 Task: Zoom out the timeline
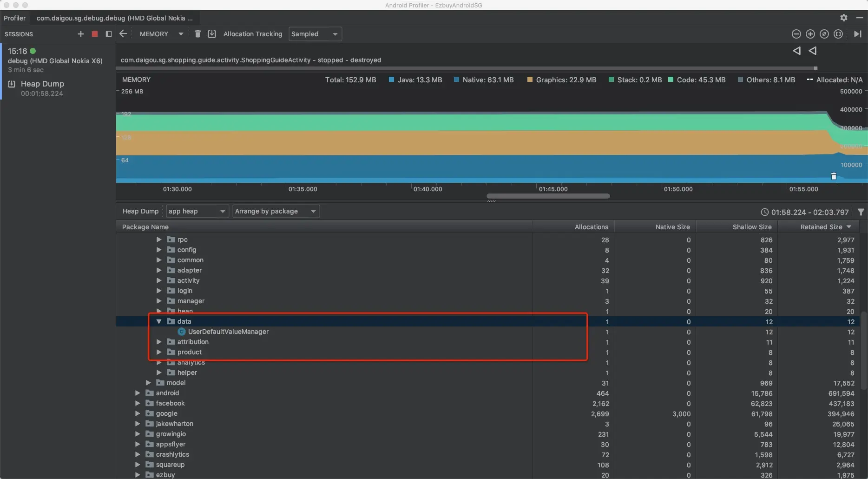tap(796, 34)
